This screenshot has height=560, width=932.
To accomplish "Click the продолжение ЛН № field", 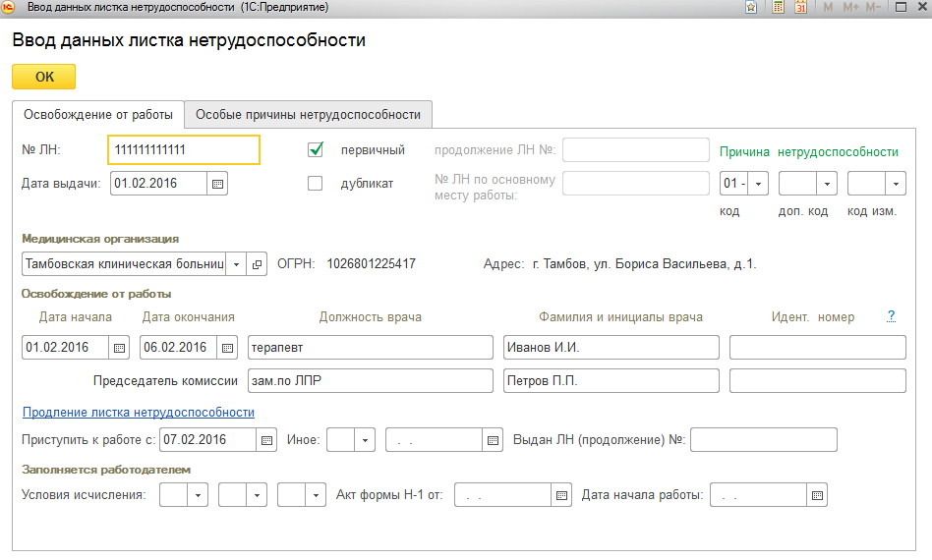I will [636, 150].
